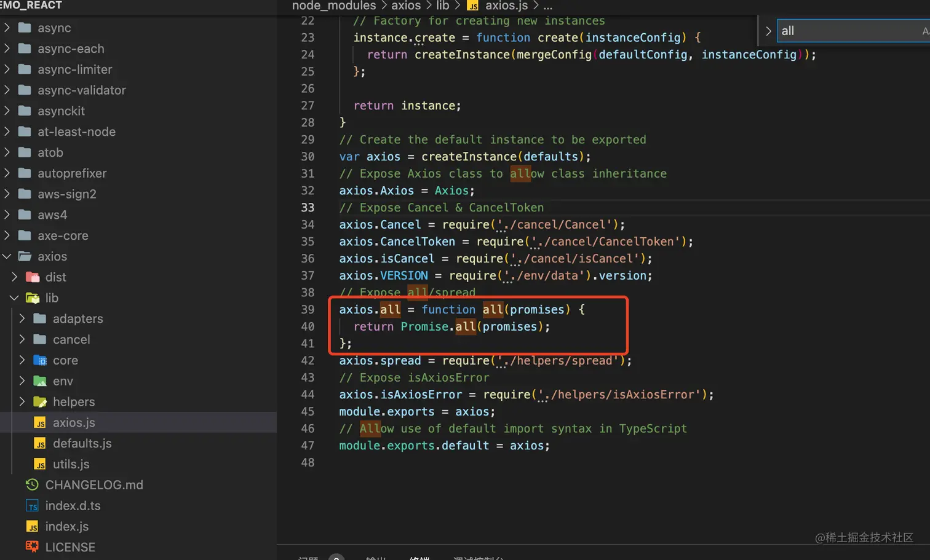Expand the autoprefixer folder chevron
Screen dimensions: 930x560
click(7, 173)
